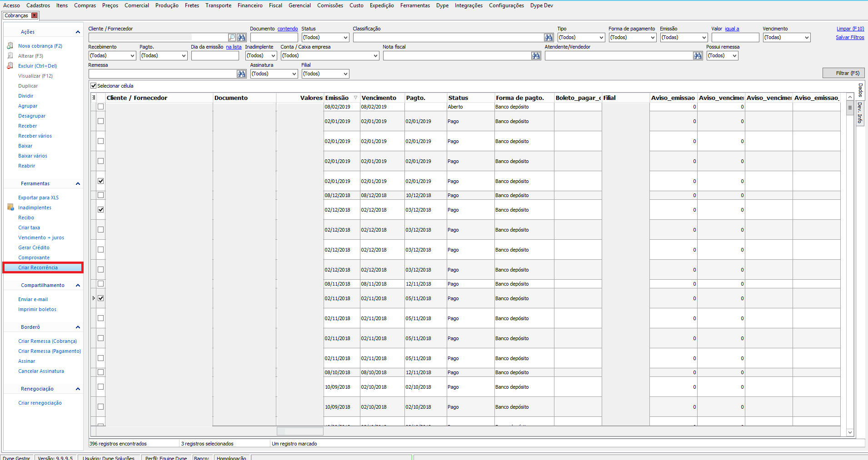
Task: Click the Excluir delete icon
Action: (10, 66)
